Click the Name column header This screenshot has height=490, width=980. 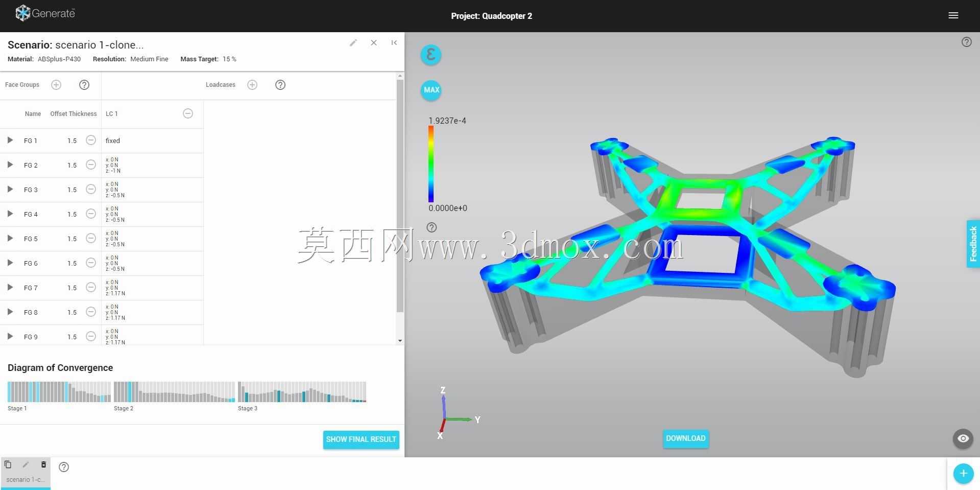33,114
